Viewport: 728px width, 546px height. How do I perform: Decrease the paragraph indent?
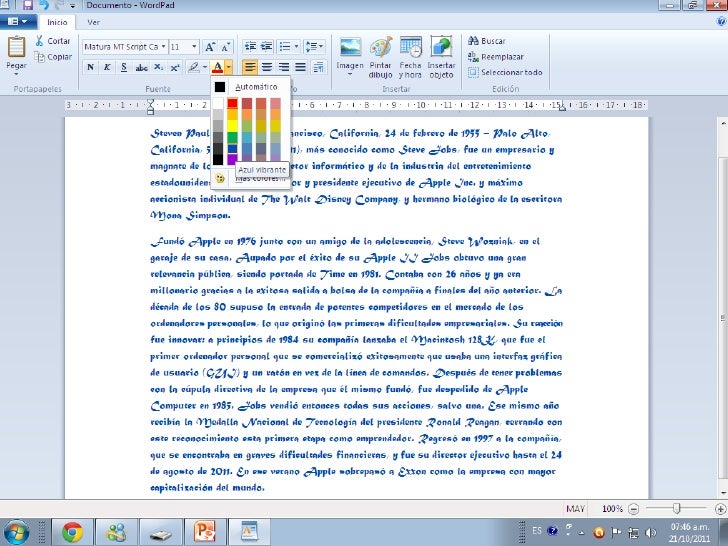tap(251, 46)
